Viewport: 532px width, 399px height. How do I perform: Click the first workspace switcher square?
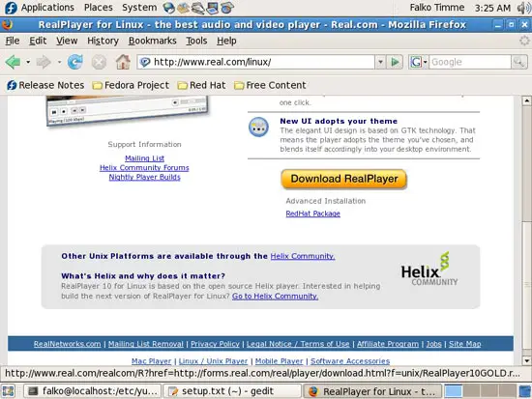click(x=454, y=391)
